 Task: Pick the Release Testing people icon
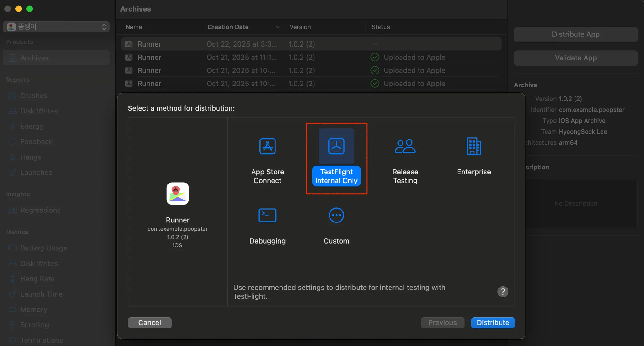pos(405,146)
